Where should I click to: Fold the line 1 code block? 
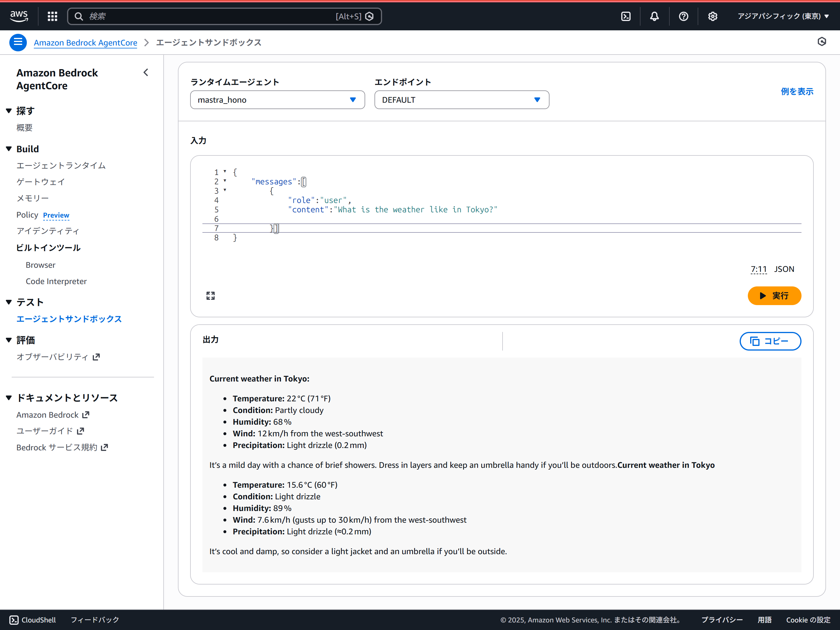point(225,171)
